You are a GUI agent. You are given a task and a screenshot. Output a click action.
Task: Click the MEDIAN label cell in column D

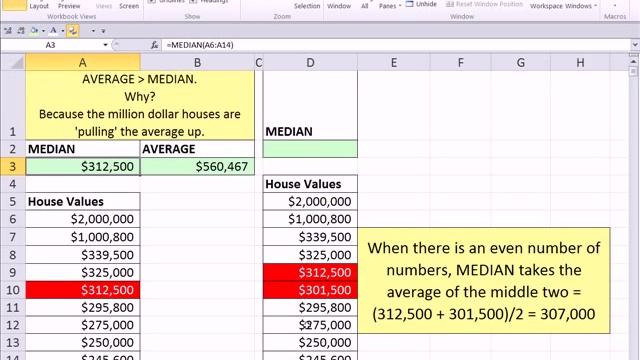310,105
